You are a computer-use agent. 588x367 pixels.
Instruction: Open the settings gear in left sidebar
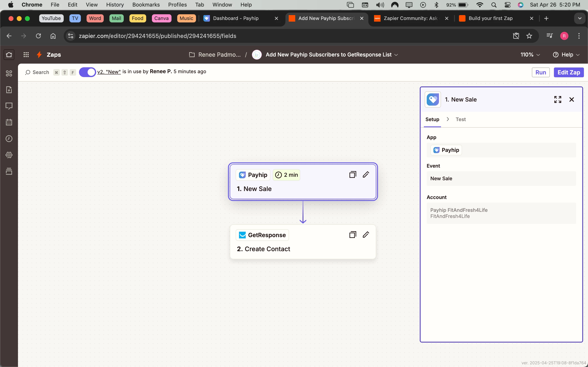coord(9,155)
